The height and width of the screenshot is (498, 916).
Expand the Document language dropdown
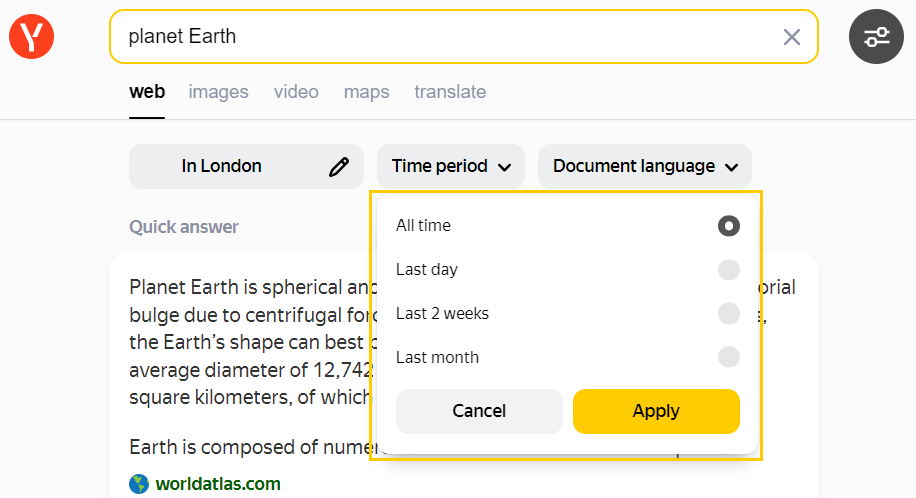(644, 167)
